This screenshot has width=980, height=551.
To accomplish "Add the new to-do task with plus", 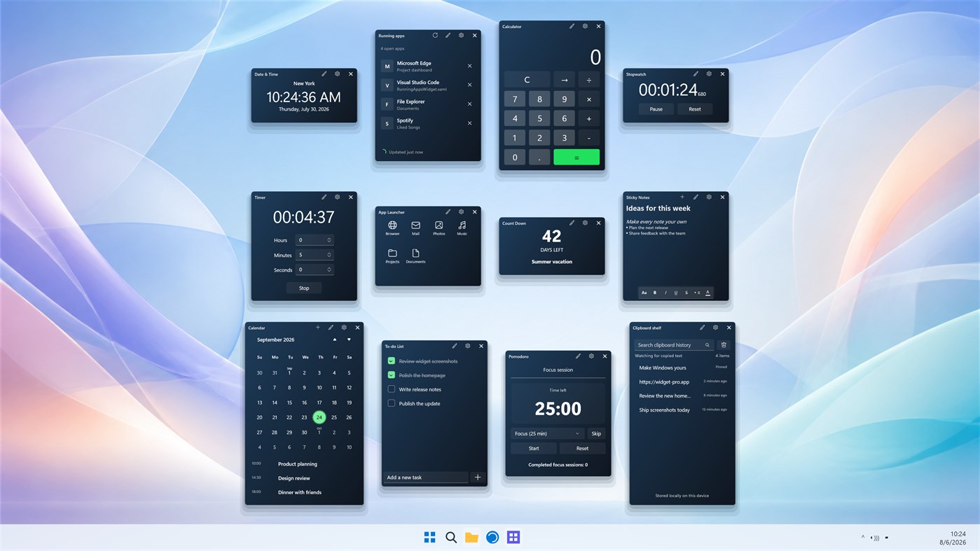I will click(478, 477).
